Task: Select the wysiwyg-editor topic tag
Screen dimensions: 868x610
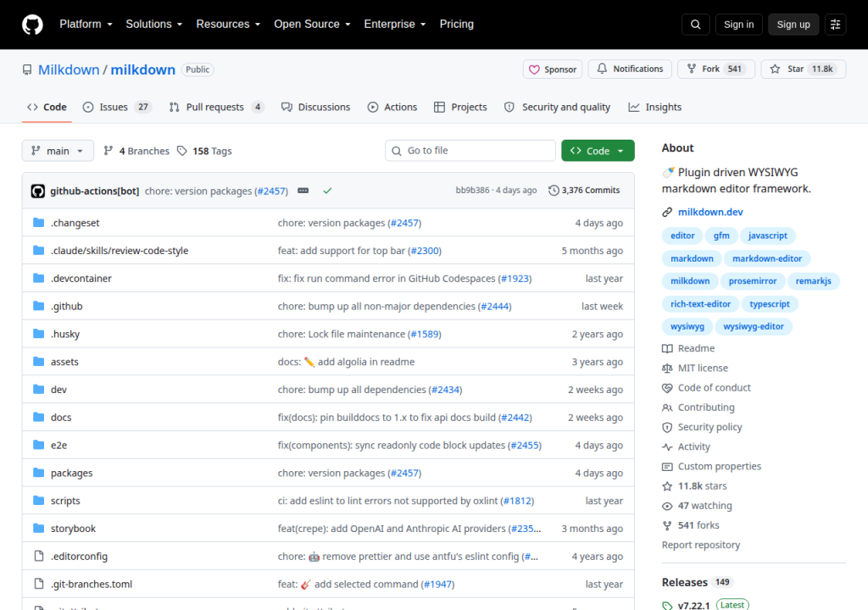Action: tap(754, 326)
